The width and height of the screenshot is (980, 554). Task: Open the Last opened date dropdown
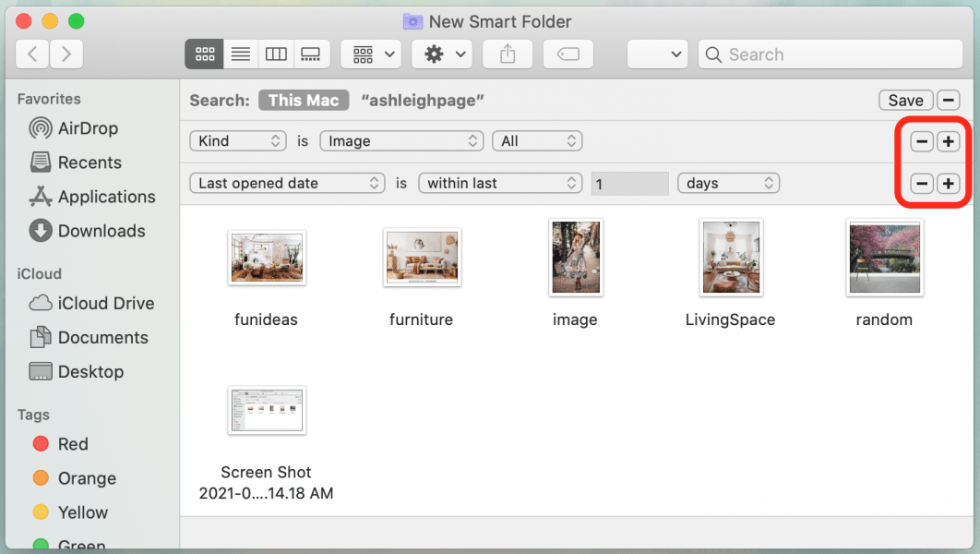coord(287,183)
